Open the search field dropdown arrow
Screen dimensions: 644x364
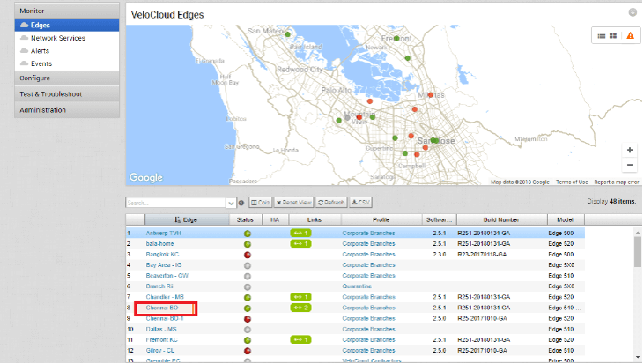231,203
